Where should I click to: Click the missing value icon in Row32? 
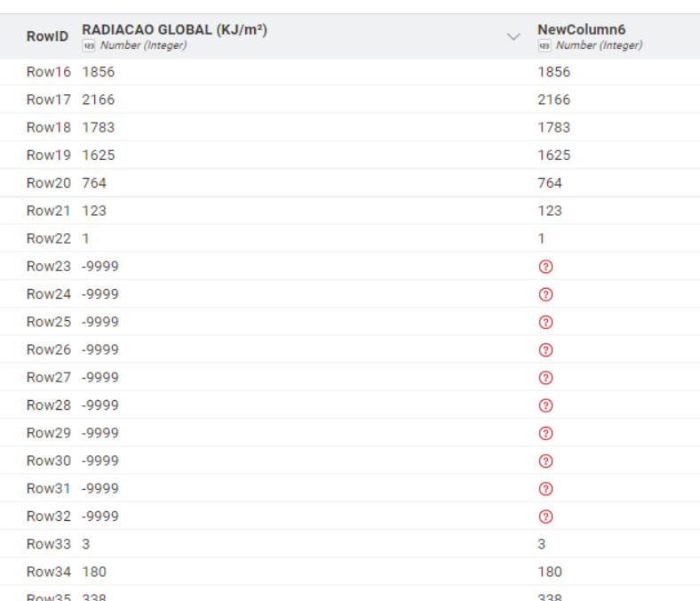pyautogui.click(x=546, y=517)
